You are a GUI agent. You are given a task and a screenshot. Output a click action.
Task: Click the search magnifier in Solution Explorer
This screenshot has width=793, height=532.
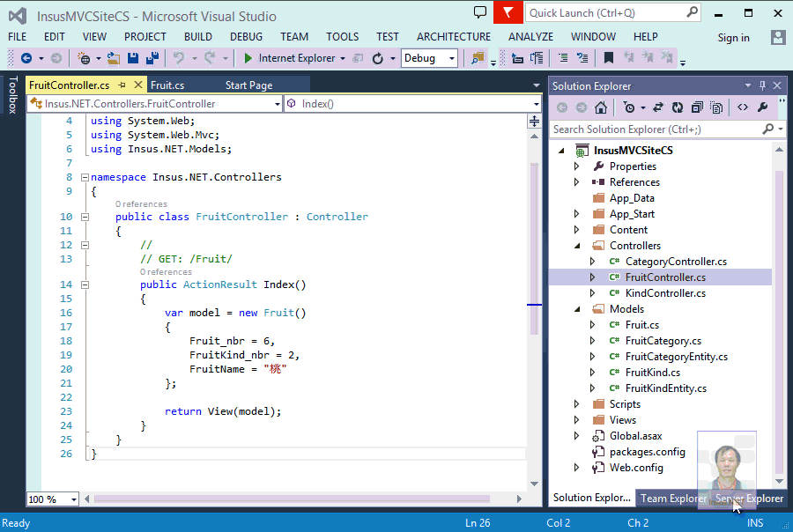point(768,129)
